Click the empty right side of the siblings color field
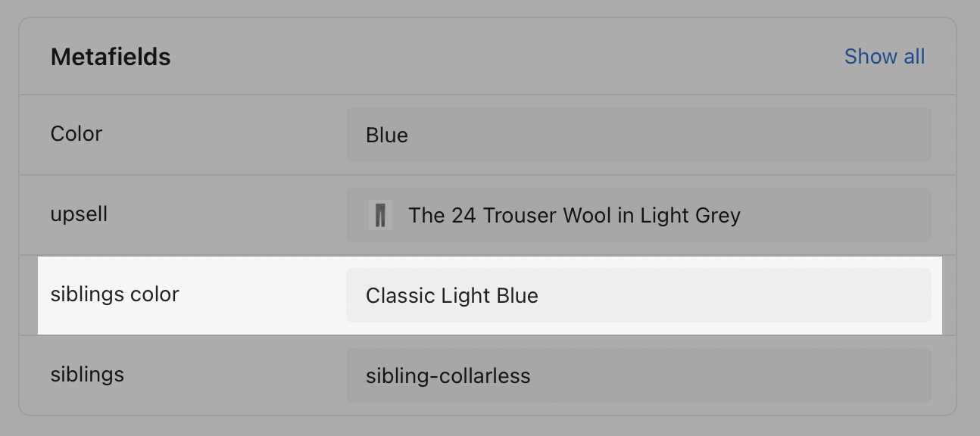Viewport: 980px width, 436px height. coord(871,295)
